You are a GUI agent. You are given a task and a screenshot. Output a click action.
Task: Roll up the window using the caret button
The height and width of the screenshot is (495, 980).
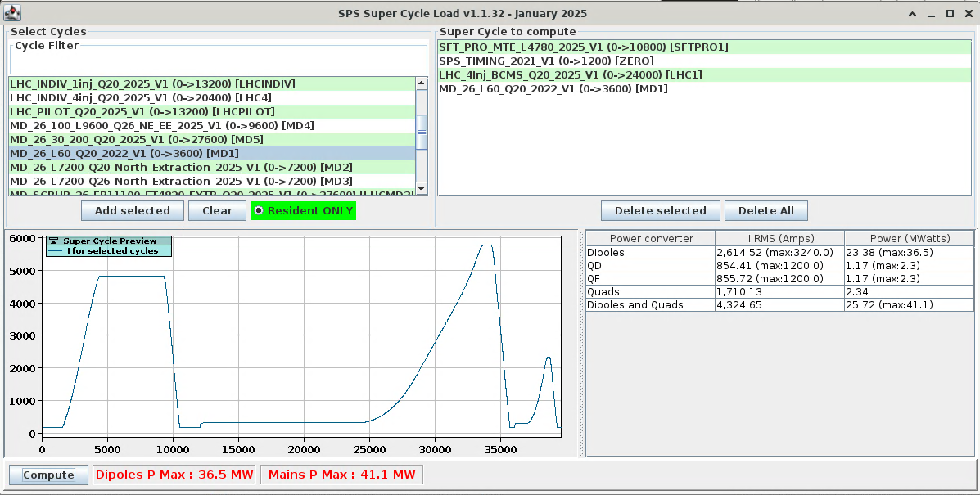tap(913, 14)
